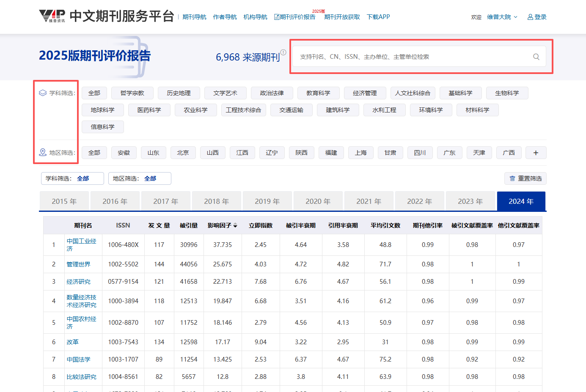Click the search magnifier icon in the search bar
Viewport: 586px width, 392px height.
pos(536,56)
